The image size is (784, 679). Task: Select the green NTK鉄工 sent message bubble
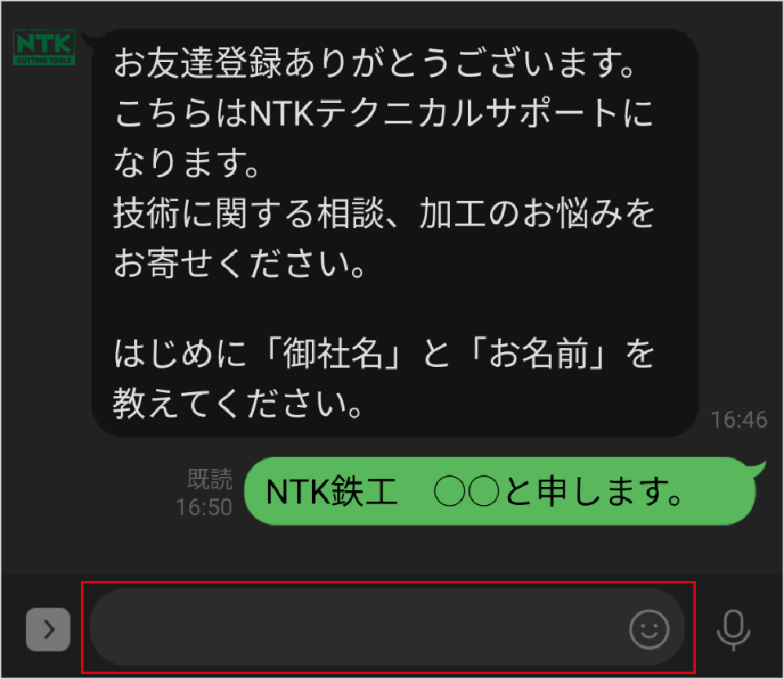tap(500, 491)
